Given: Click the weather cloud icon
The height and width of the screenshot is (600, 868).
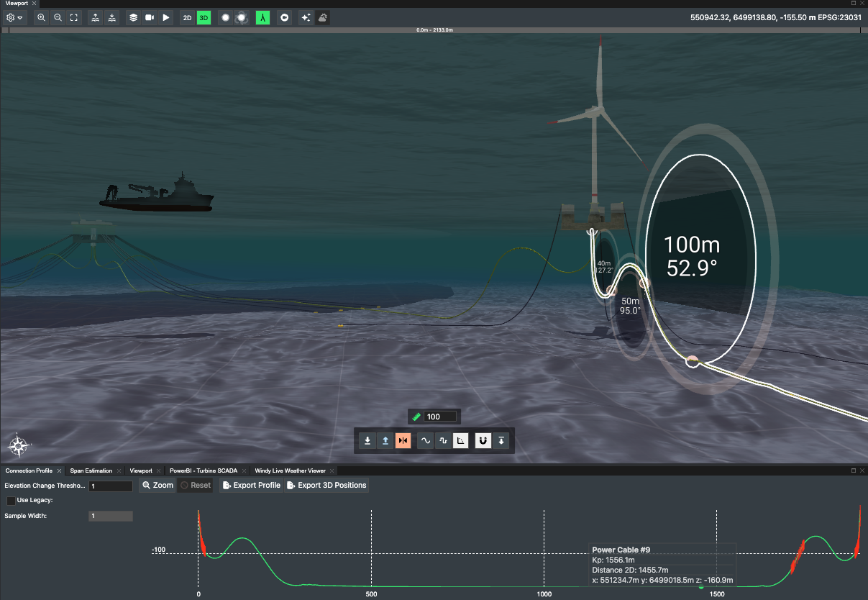Looking at the screenshot, I should (x=323, y=17).
